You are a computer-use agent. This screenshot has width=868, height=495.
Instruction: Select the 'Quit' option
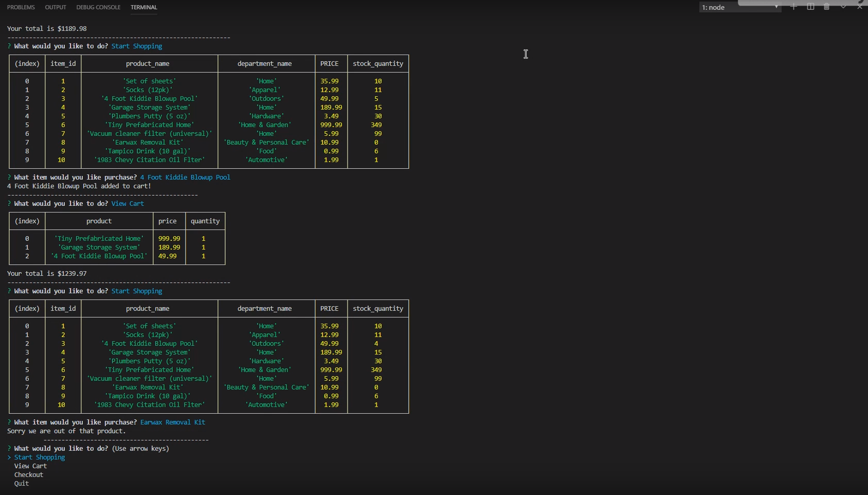coord(22,484)
